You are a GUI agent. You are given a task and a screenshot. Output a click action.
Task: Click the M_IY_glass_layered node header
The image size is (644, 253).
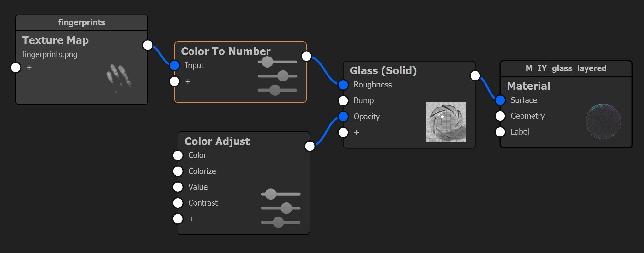(566, 68)
